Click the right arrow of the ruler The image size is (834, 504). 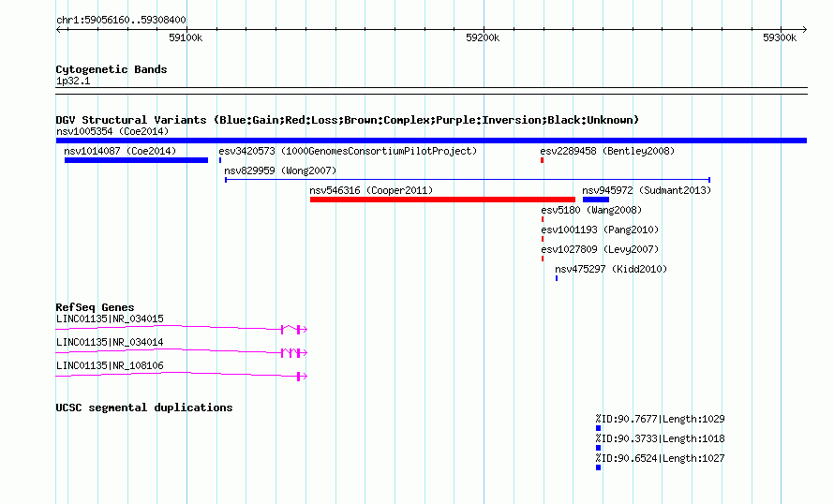[804, 30]
